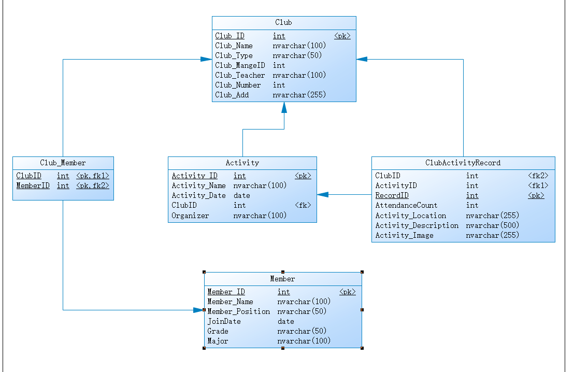Click top-left selection handle of Member table

click(204, 272)
